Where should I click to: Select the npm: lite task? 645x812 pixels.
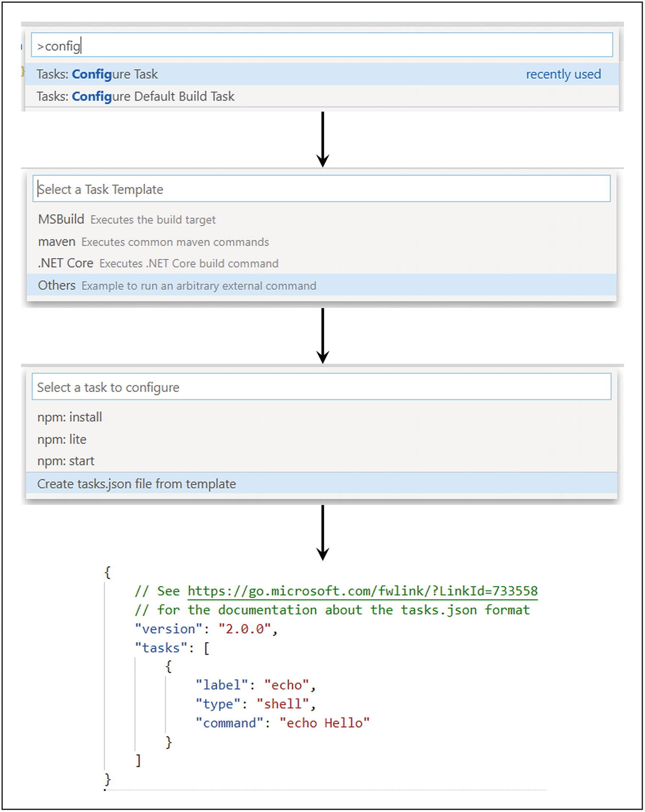pyautogui.click(x=62, y=439)
